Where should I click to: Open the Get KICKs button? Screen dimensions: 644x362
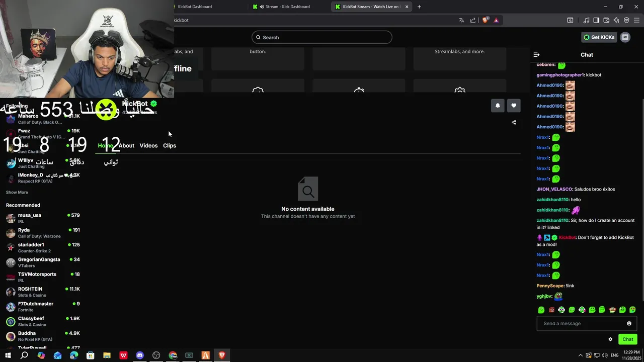[x=599, y=37]
